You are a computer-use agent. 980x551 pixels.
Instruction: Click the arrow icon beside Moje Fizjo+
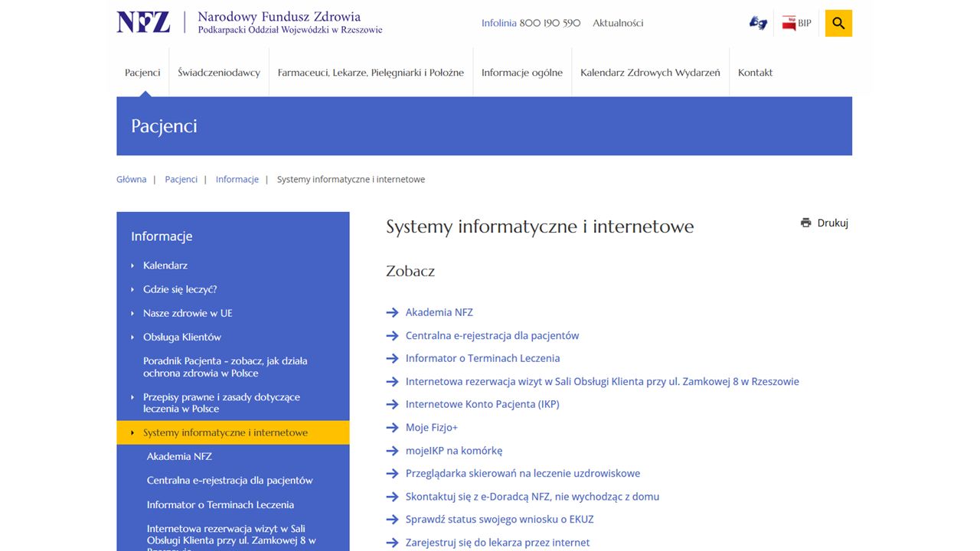point(392,427)
